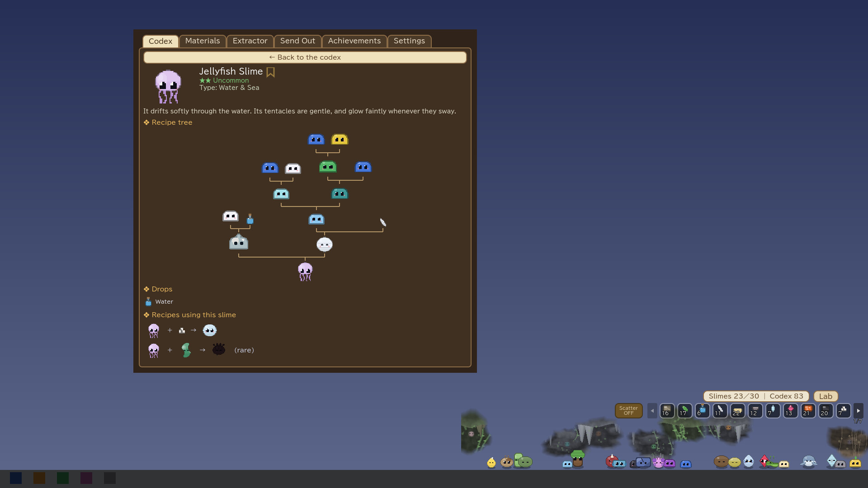Image resolution: width=868 pixels, height=488 pixels.
Task: Select the stone material slot showing 16
Action: pyautogui.click(x=667, y=411)
